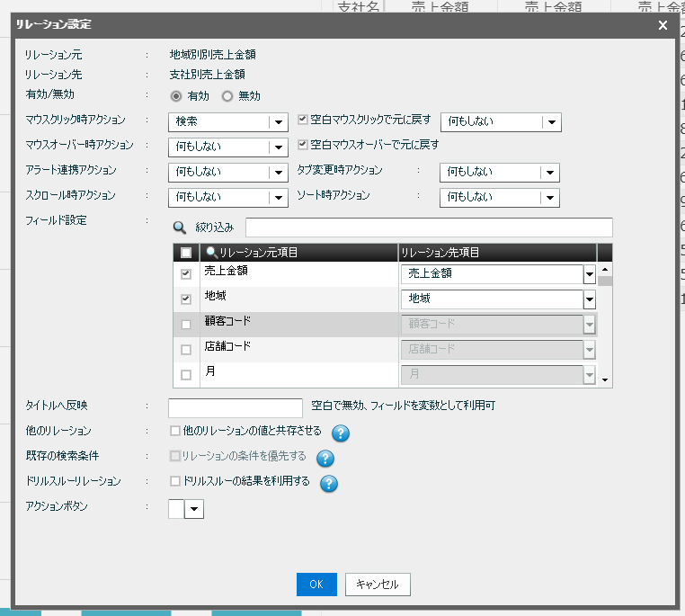
Task: Toggle 空白マウスクリックで元に戻す checkbox
Action: click(x=303, y=120)
